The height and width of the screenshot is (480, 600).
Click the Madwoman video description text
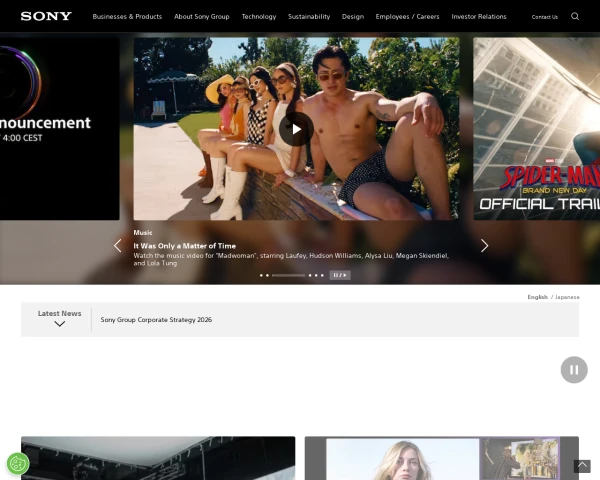click(x=291, y=259)
